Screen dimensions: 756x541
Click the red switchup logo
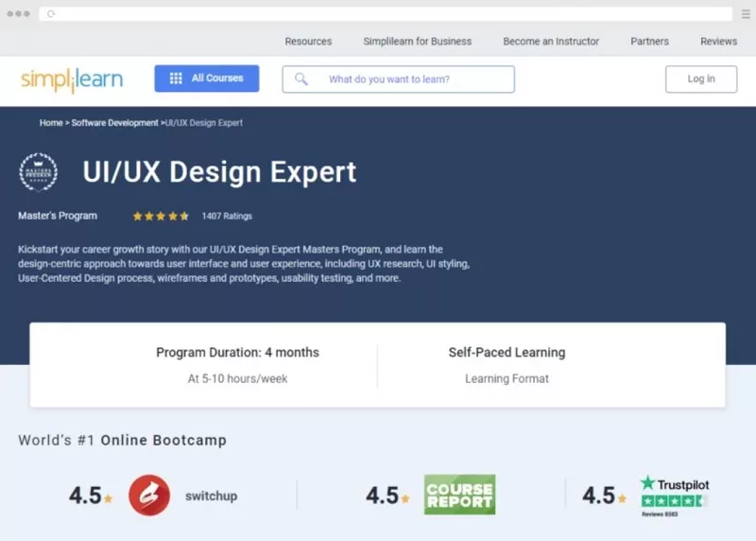tap(149, 496)
